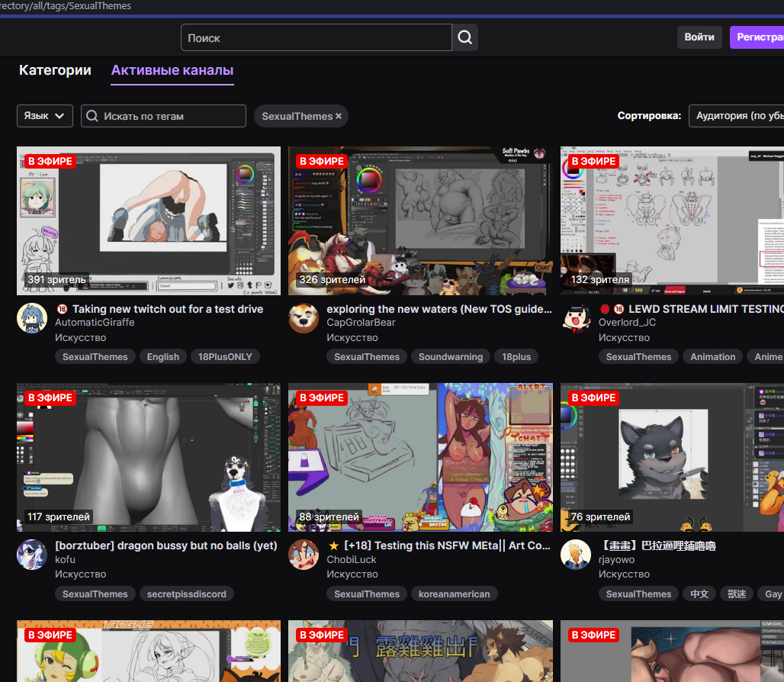
Task: Click the 中文 tag
Action: coord(699,594)
